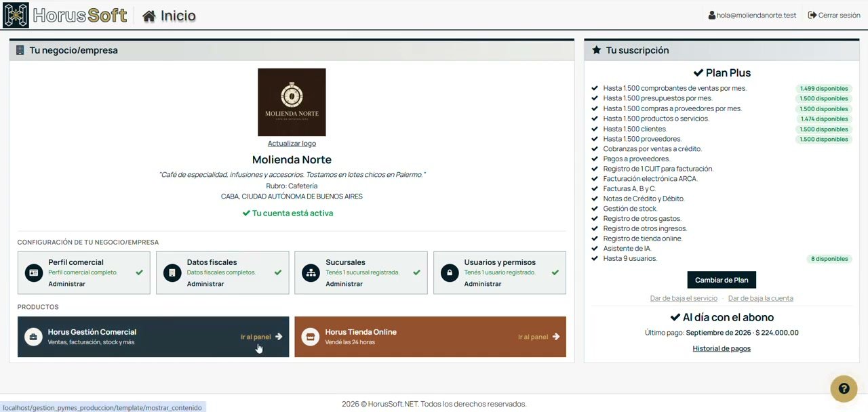Click the Facturación electrónica ARCA feature text
Viewport: 868px width, 412px height.
point(650,179)
